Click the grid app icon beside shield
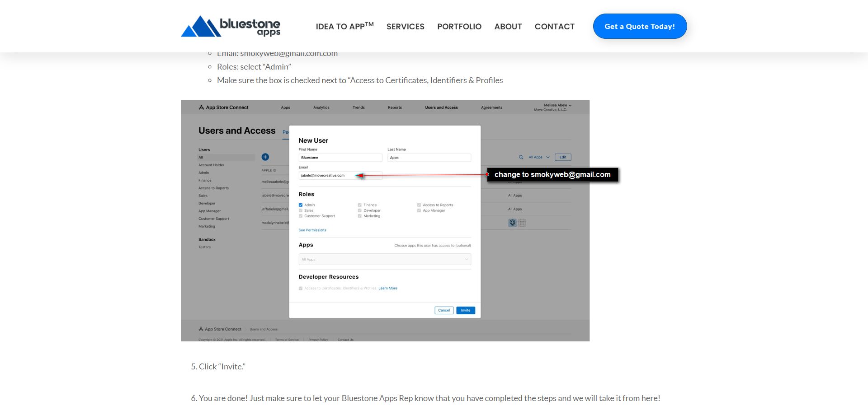The image size is (868, 415). [x=522, y=223]
